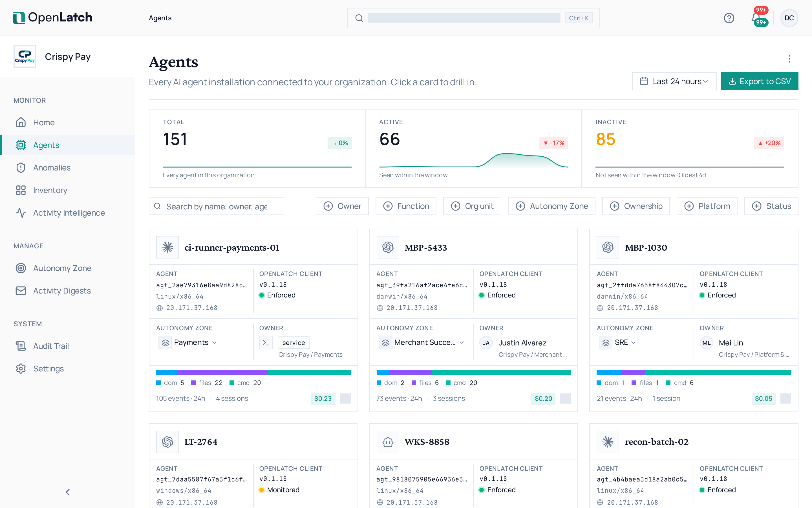Screen dimensions: 812x508
Task: Open Inventory in the sidebar
Action: pyautogui.click(x=67, y=190)
